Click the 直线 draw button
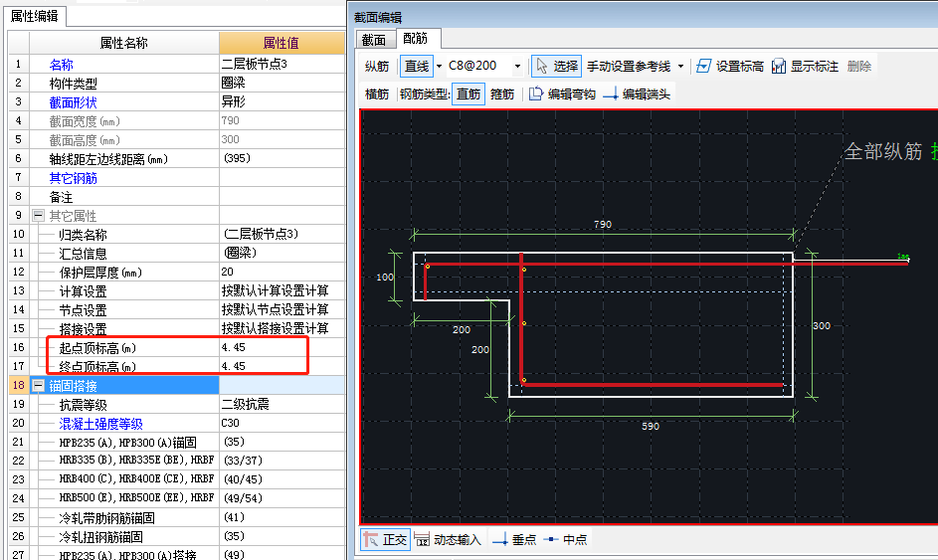 [417, 66]
